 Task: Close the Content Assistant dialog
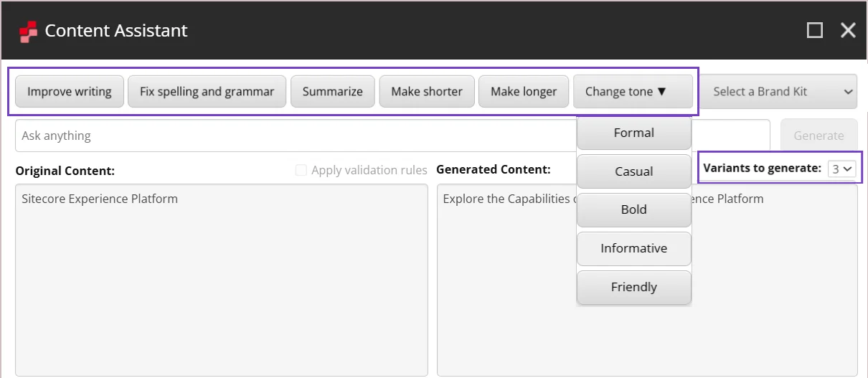pyautogui.click(x=848, y=30)
